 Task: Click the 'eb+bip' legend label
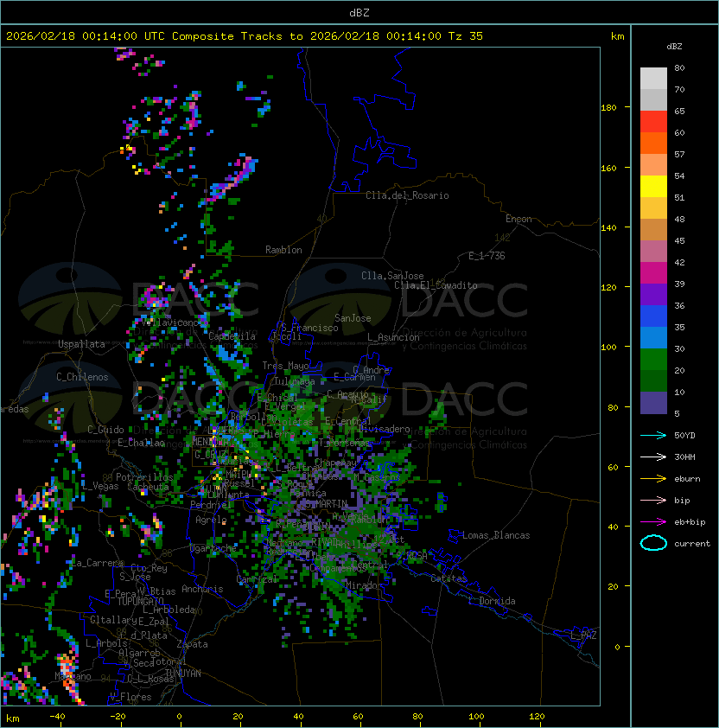(x=690, y=522)
